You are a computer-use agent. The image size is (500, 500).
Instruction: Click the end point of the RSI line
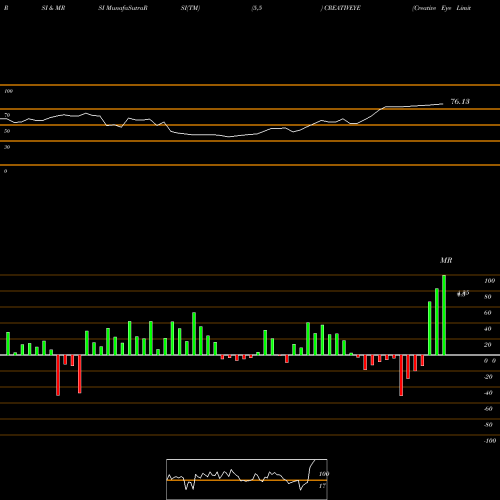(x=443, y=104)
